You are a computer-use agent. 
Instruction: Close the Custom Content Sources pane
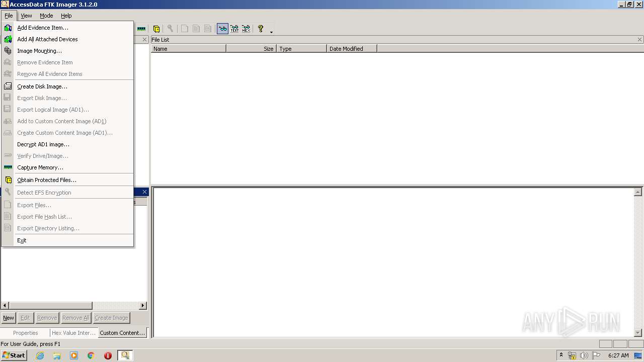coord(145,192)
